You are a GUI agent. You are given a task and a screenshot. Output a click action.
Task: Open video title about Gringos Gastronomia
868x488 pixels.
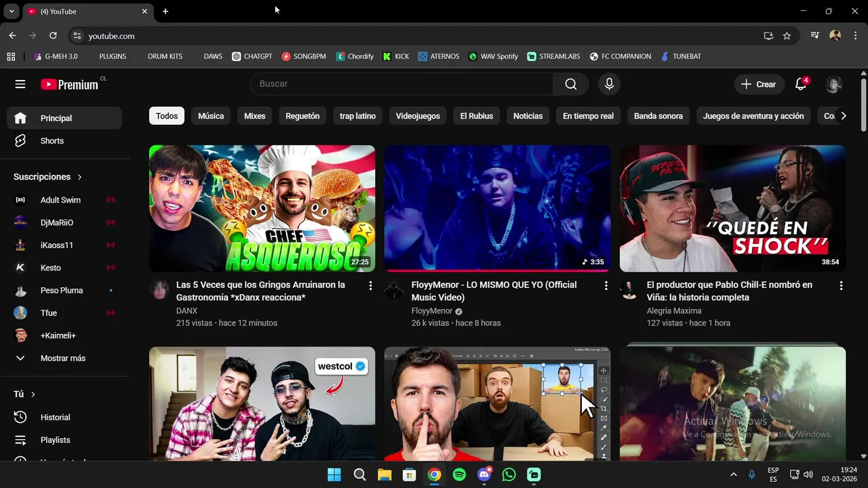coord(261,291)
